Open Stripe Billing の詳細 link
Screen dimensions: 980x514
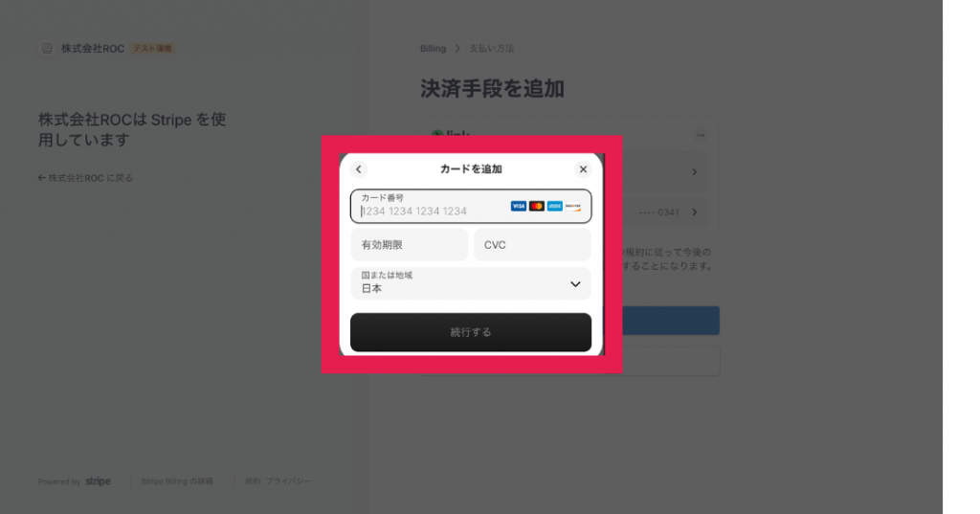(177, 480)
